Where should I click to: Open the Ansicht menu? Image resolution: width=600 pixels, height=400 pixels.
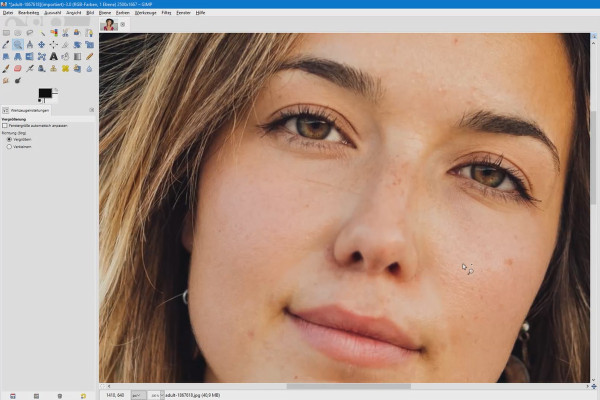coord(73,13)
